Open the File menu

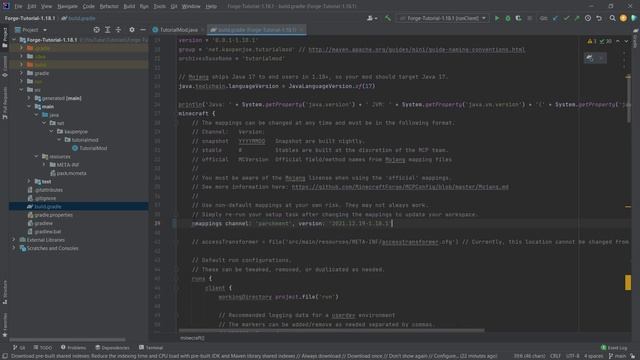(x=18, y=7)
